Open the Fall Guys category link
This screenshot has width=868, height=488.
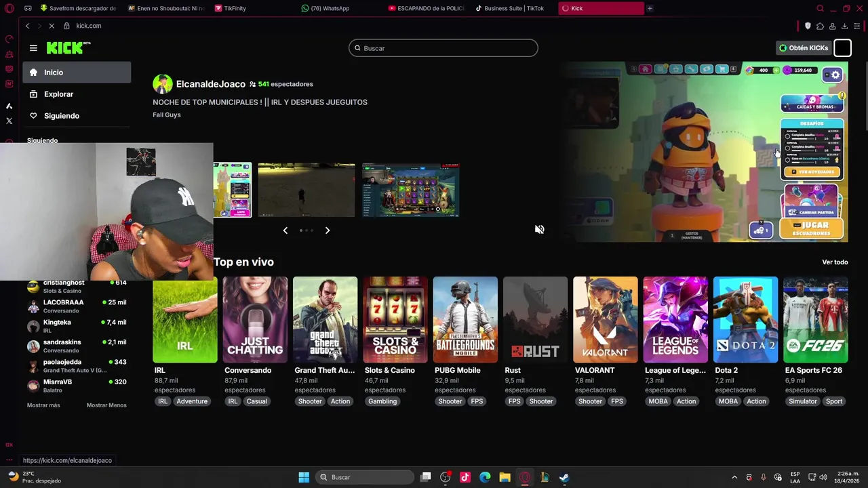point(167,115)
